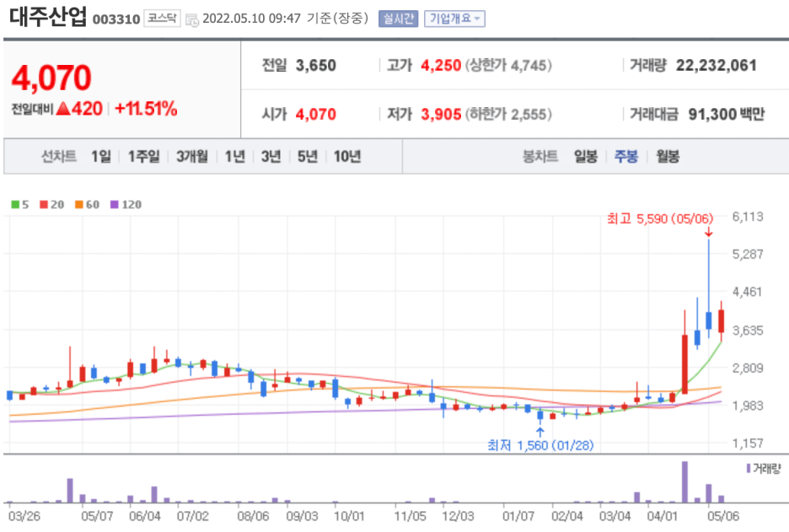
Task: Click the latest red candlestick on the chart
Action: tap(721, 321)
